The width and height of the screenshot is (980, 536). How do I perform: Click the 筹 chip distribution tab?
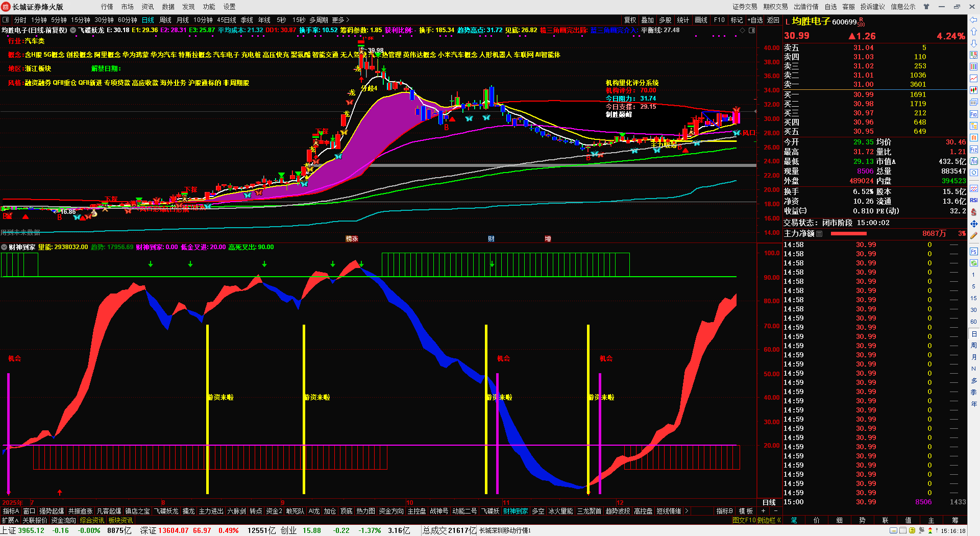tap(955, 520)
